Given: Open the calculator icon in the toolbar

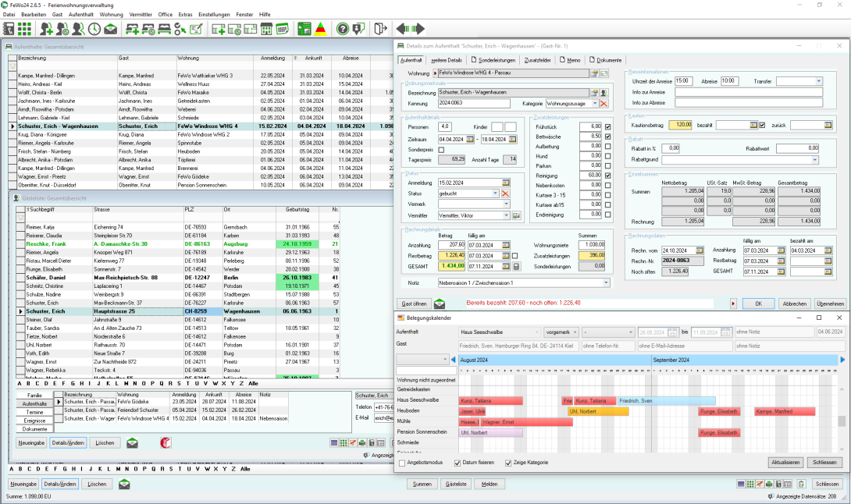Looking at the screenshot, I should [283, 29].
